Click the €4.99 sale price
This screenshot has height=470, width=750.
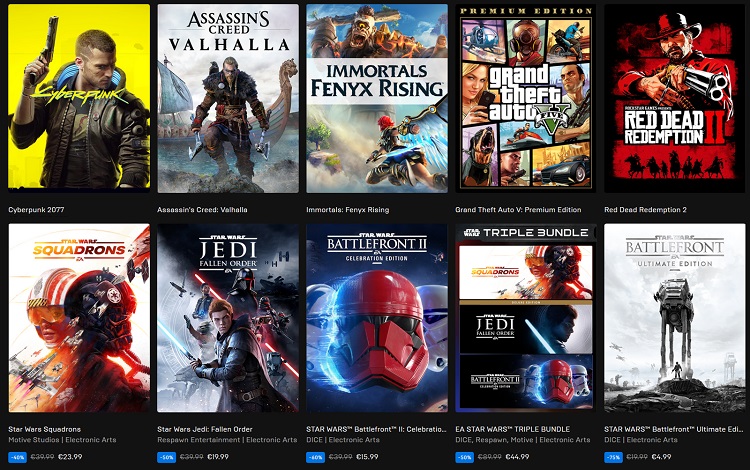click(x=662, y=457)
